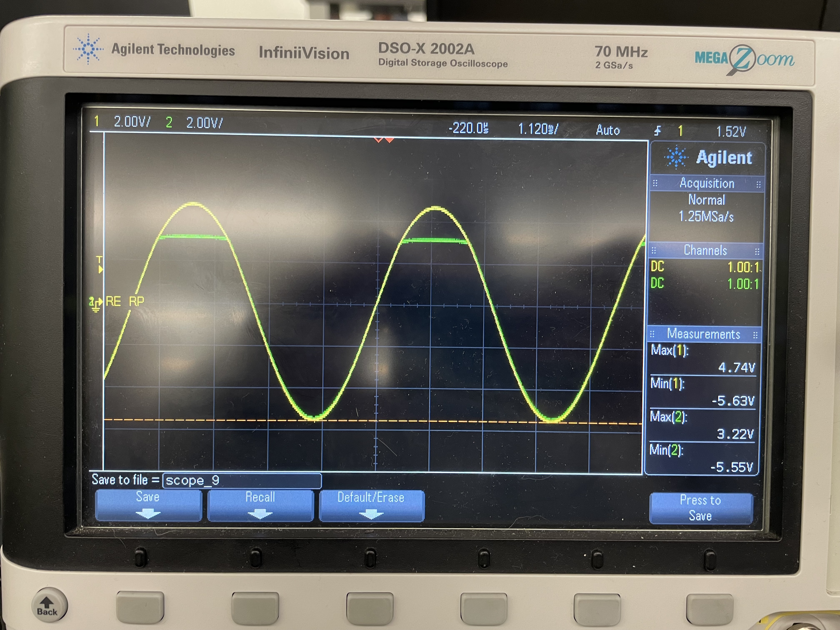
Task: Select the Press to Save softkey
Action: [x=701, y=508]
